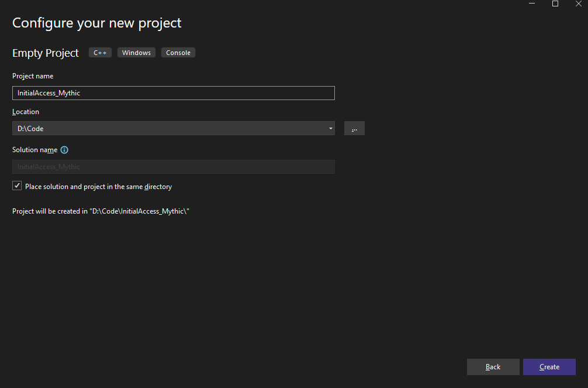Click the C++ language tag

pyautogui.click(x=100, y=53)
